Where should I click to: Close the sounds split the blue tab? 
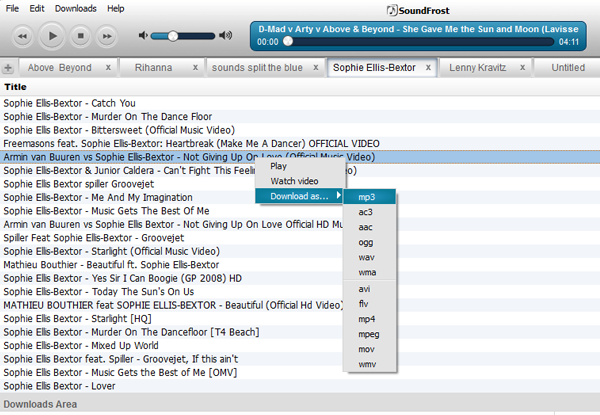[316, 67]
